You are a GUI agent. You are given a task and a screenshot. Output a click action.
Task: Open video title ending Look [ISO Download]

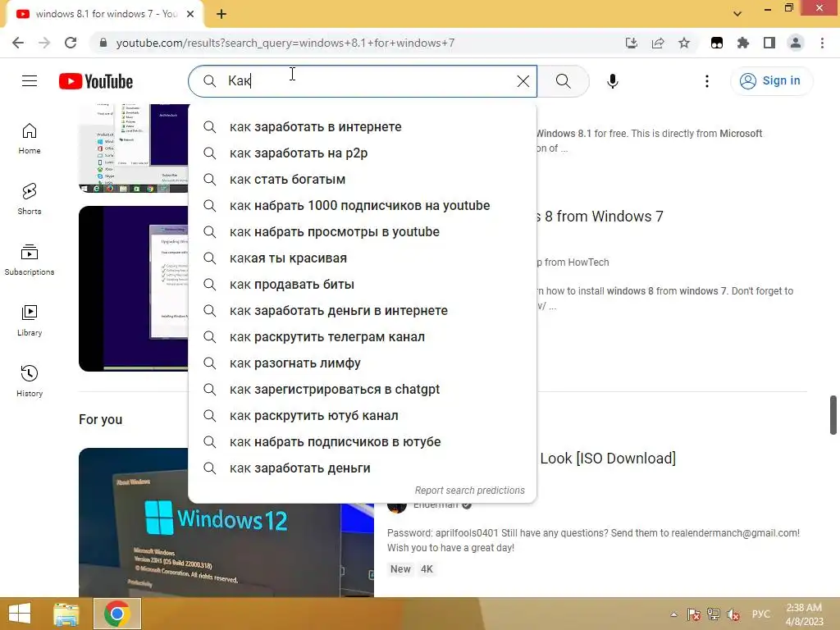point(608,458)
